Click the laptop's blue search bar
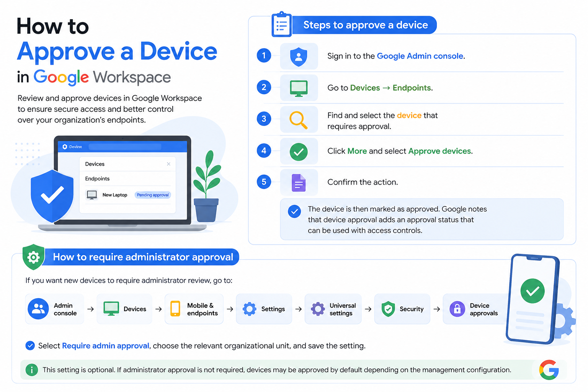Viewport: 588px width, 392px height. (x=125, y=147)
